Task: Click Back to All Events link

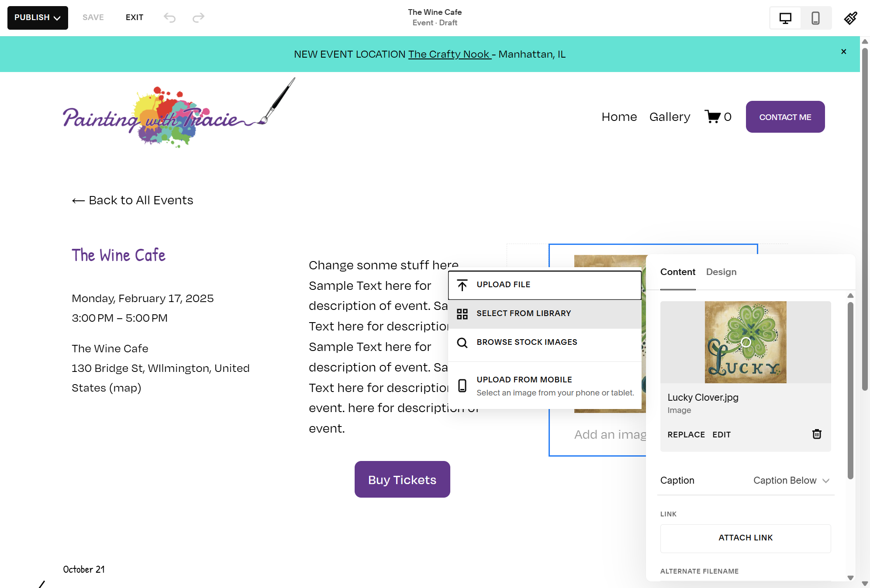Action: tap(132, 200)
